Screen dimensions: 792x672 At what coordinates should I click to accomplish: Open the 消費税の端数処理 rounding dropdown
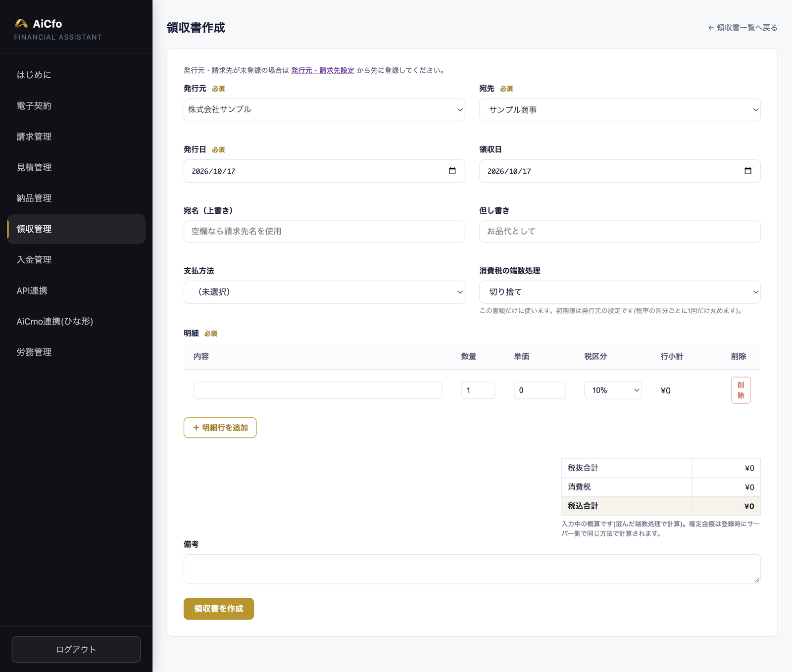click(620, 292)
